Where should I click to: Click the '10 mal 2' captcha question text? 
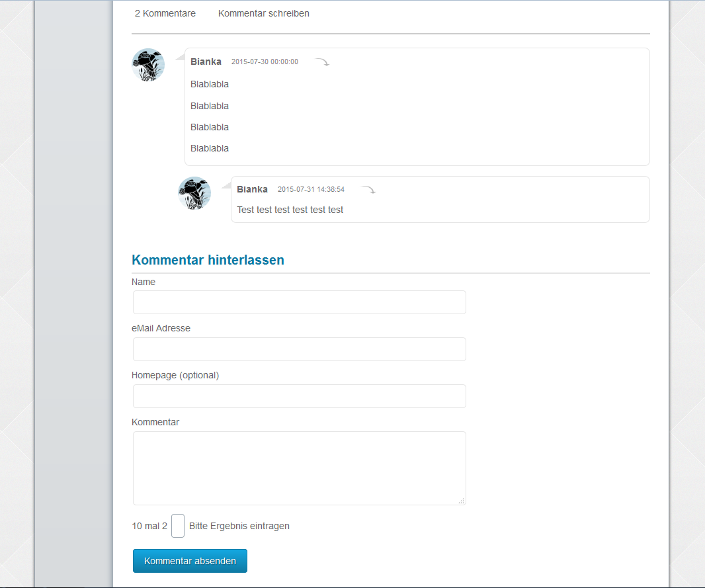pyautogui.click(x=149, y=526)
